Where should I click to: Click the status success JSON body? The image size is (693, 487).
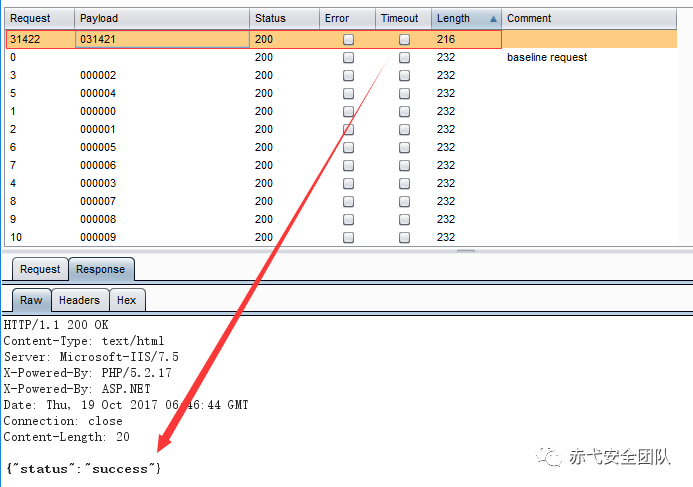pyautogui.click(x=84, y=468)
